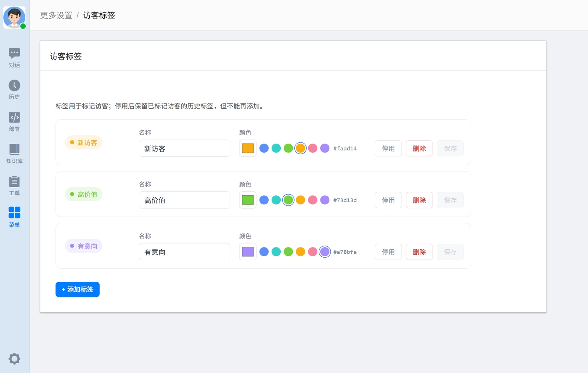Pick green color dot for 新访客 tag

click(x=288, y=148)
